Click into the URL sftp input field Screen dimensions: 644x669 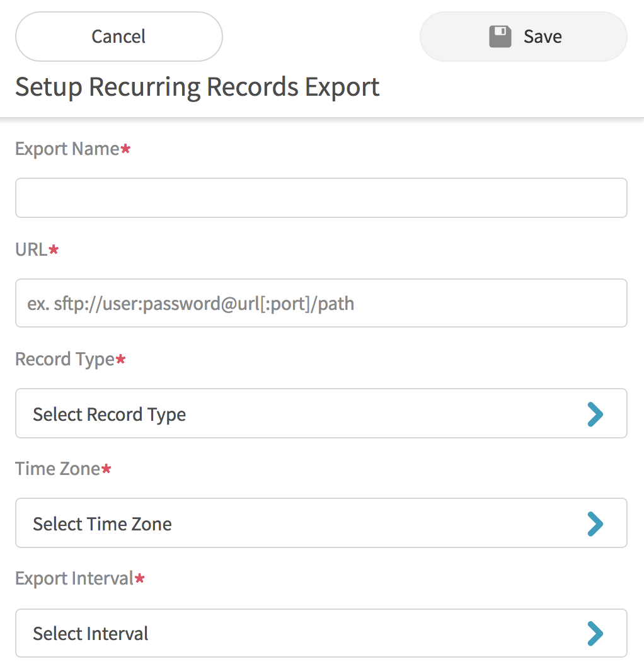click(x=321, y=304)
